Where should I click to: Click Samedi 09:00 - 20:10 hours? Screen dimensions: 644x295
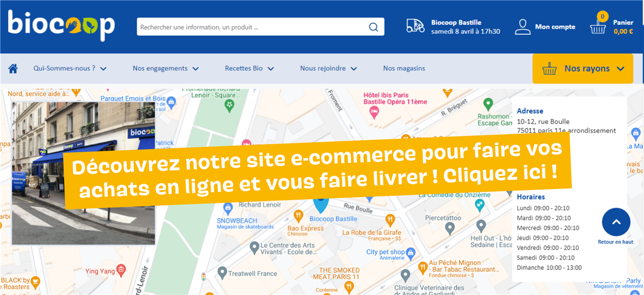[x=545, y=257]
